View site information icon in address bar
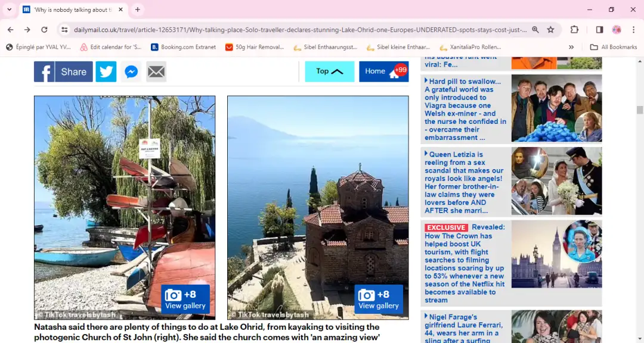The width and height of the screenshot is (644, 343). tap(64, 30)
